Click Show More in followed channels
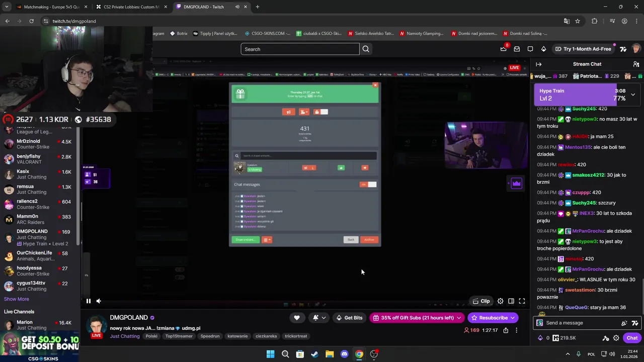The width and height of the screenshot is (644, 362). point(16,299)
